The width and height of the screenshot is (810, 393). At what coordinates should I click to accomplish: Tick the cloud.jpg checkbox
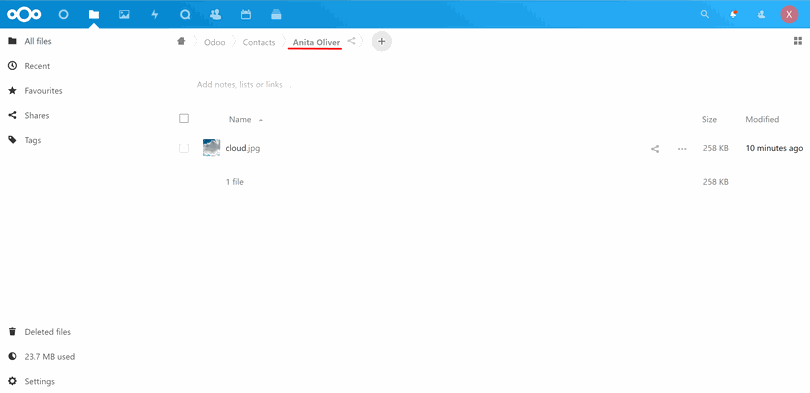pyautogui.click(x=184, y=148)
